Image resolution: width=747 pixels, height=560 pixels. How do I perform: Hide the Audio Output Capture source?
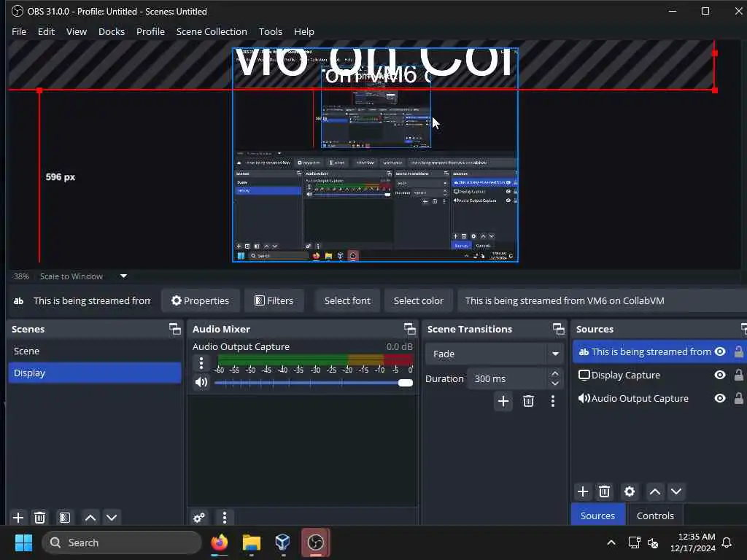pyautogui.click(x=720, y=398)
